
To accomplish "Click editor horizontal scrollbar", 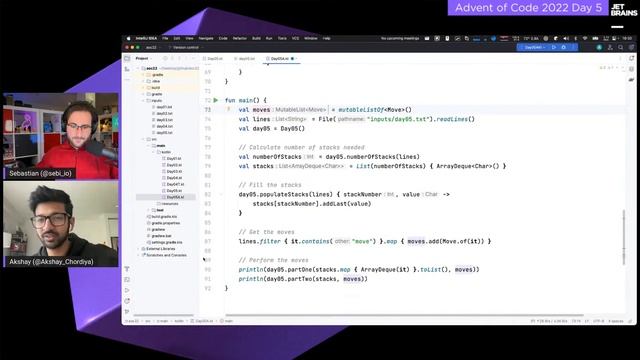I will 404,315.
